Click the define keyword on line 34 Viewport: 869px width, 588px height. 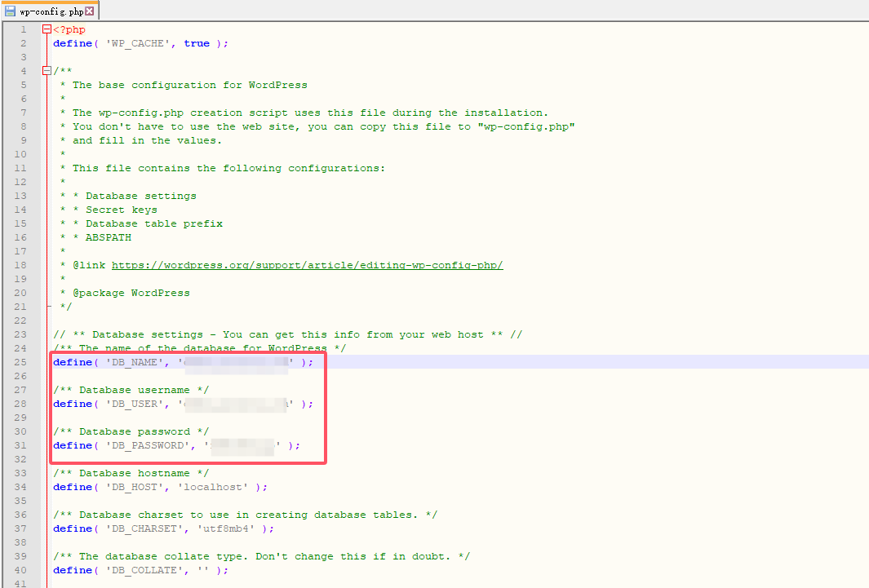pos(73,487)
